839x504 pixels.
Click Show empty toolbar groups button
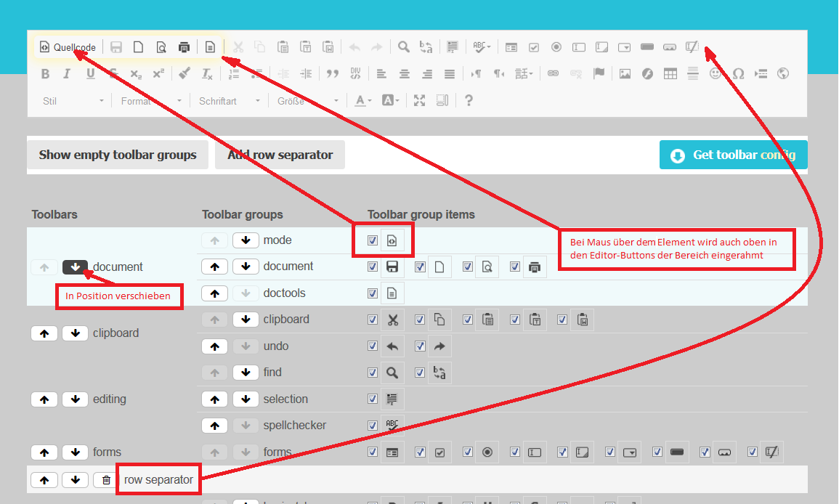click(118, 155)
